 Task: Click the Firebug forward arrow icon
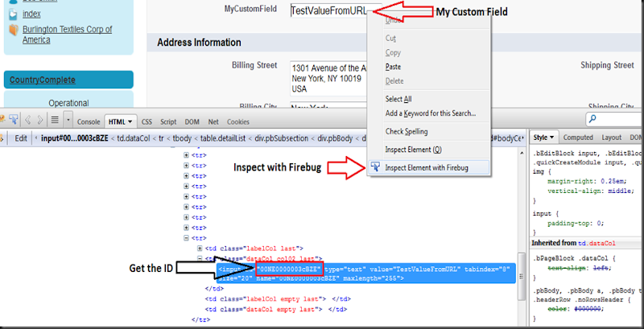tap(39, 120)
